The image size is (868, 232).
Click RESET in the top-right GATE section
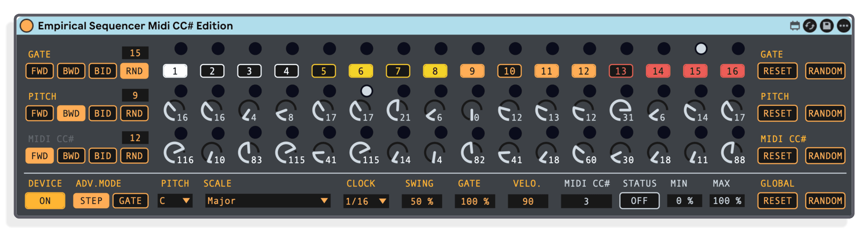[x=777, y=71]
